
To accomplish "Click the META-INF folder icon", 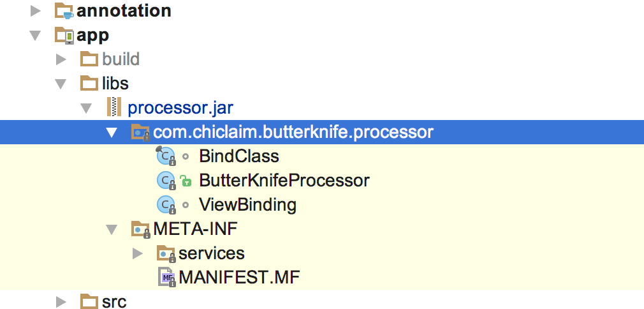I will coord(140,229).
